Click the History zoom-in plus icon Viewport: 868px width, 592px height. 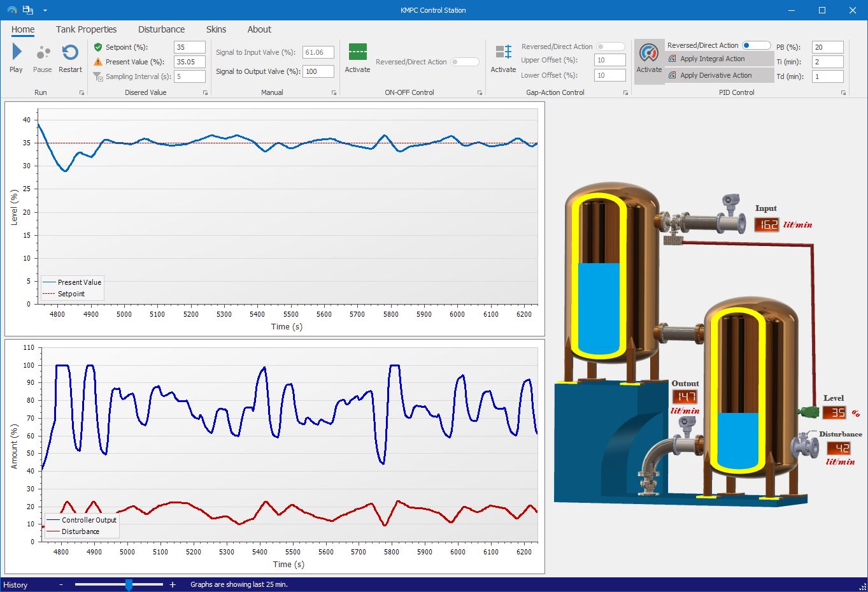[x=173, y=584]
